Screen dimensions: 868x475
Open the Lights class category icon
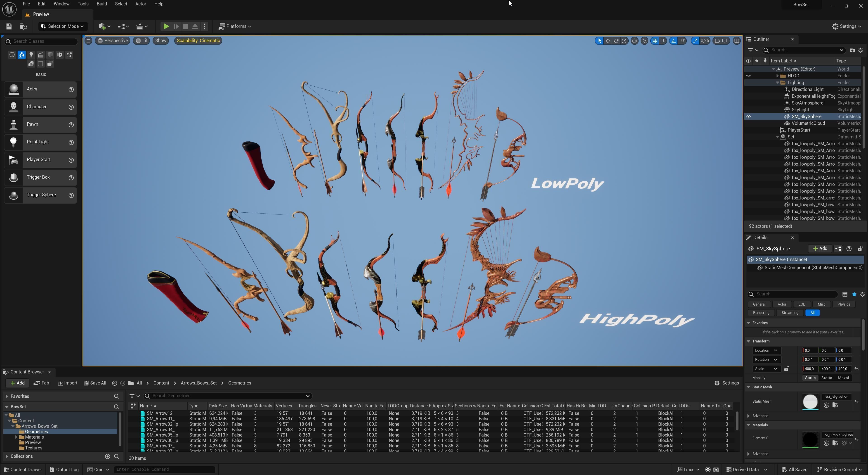pyautogui.click(x=31, y=55)
